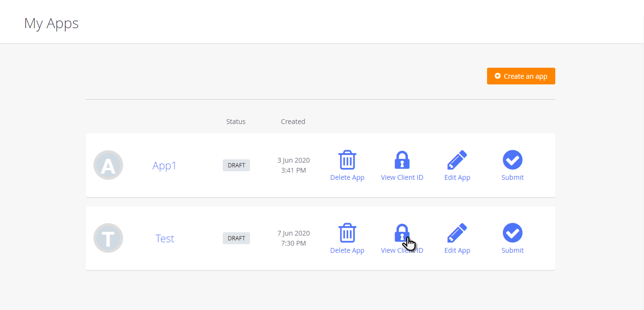Screen dimensions: 644x310
Task: Click the App1 avatar with letter A
Action: pyautogui.click(x=108, y=165)
